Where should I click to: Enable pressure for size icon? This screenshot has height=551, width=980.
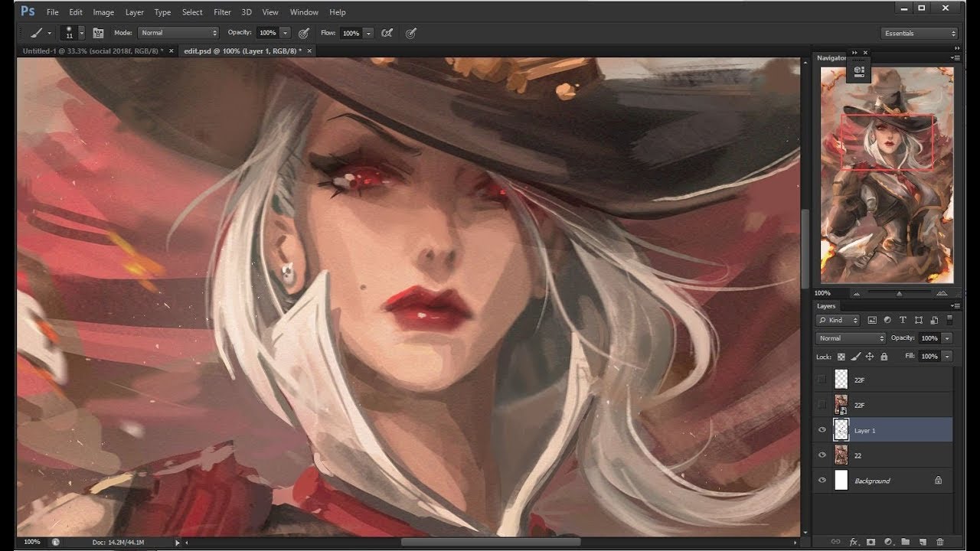point(411,33)
